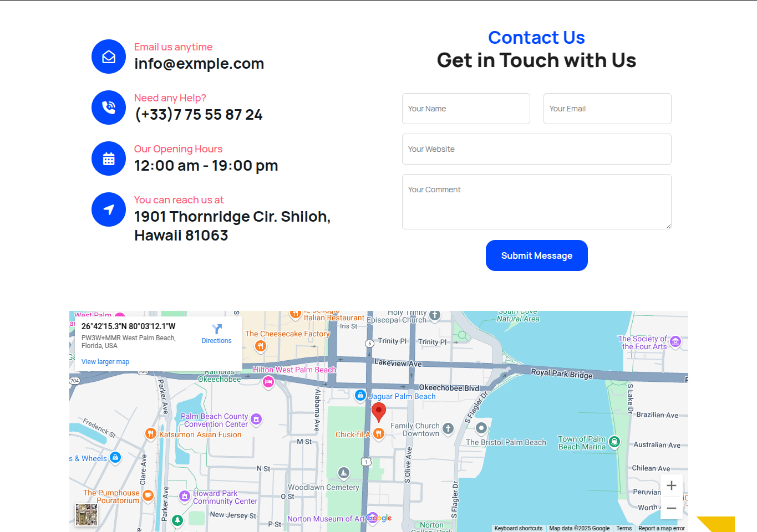
Task: Open View larger map link
Action: click(x=105, y=362)
